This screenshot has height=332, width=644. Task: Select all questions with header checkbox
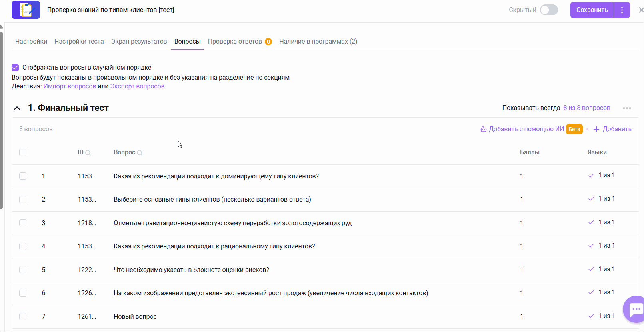(23, 152)
